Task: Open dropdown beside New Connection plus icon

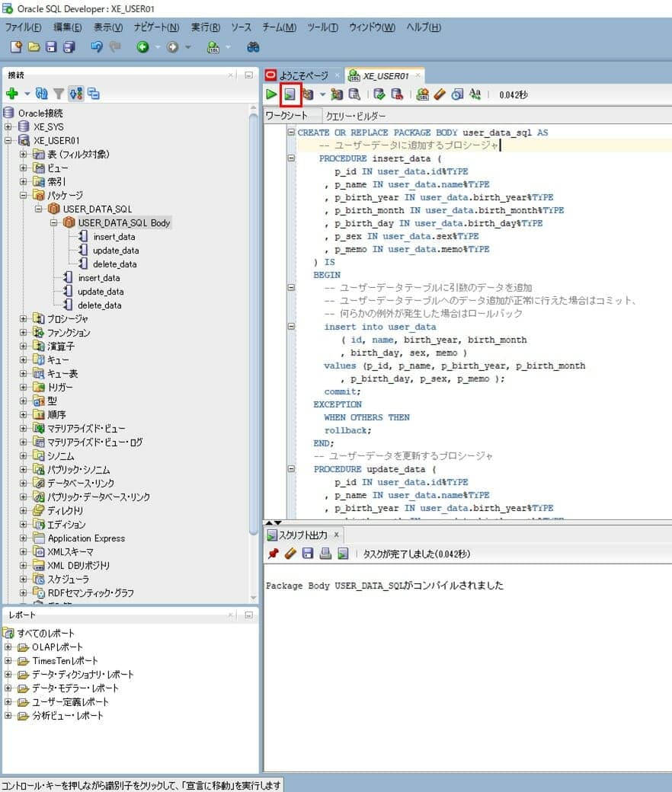Action: [x=27, y=94]
